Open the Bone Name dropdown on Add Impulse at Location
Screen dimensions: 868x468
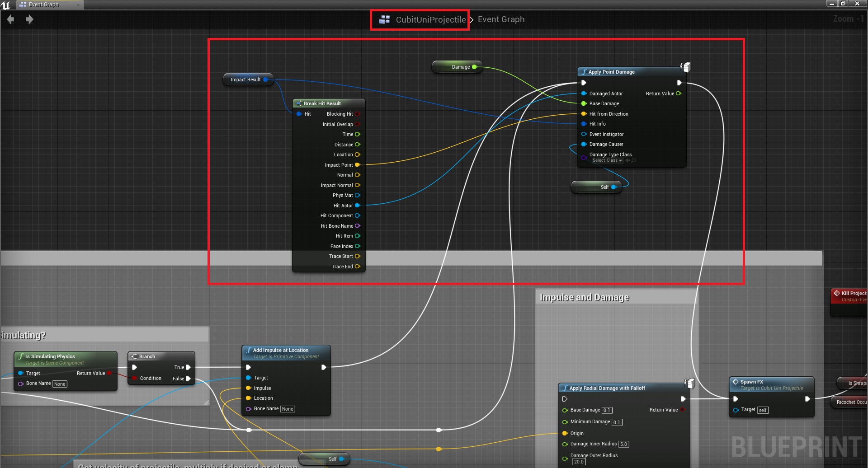288,408
